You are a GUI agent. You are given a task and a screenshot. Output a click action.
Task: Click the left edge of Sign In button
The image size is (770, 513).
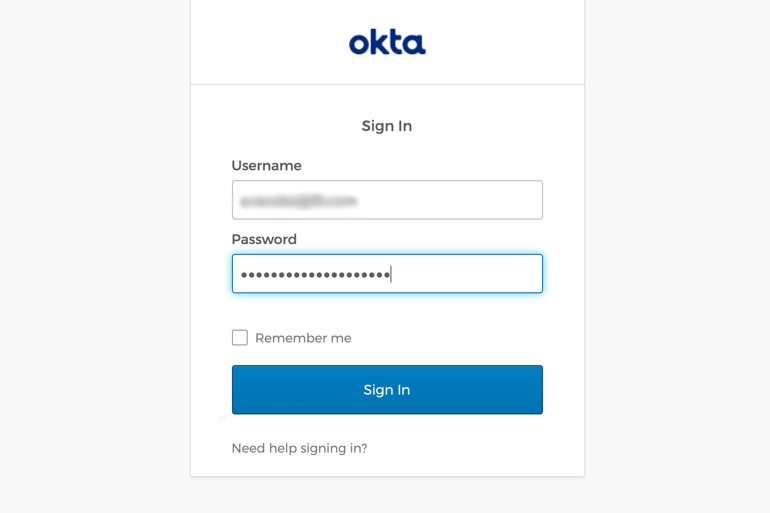242,390
